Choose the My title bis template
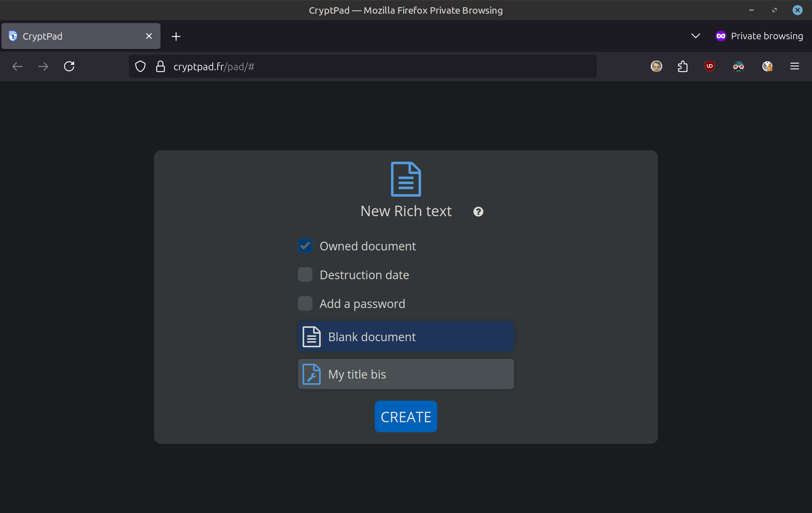The width and height of the screenshot is (812, 513). coord(406,374)
